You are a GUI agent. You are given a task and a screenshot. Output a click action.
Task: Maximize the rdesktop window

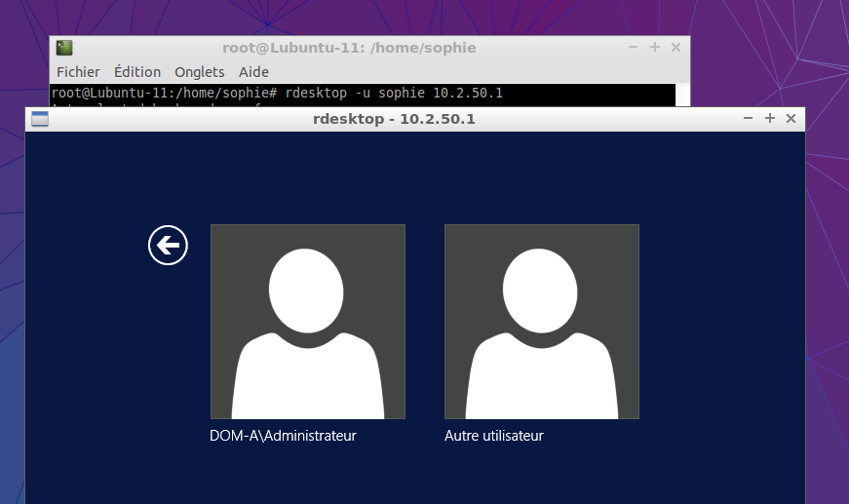click(770, 118)
